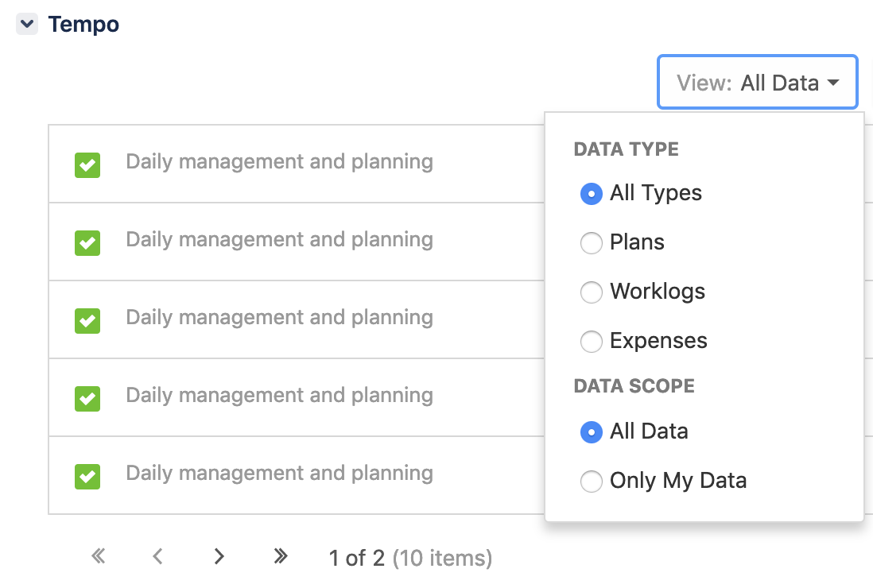873x588 pixels.
Task: Navigate to previous page with left arrow
Action: tap(158, 557)
